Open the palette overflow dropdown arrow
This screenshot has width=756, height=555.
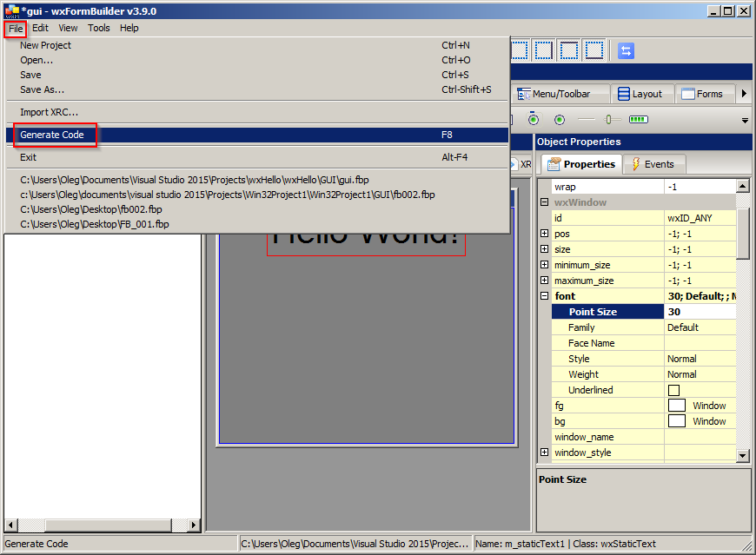[745, 121]
